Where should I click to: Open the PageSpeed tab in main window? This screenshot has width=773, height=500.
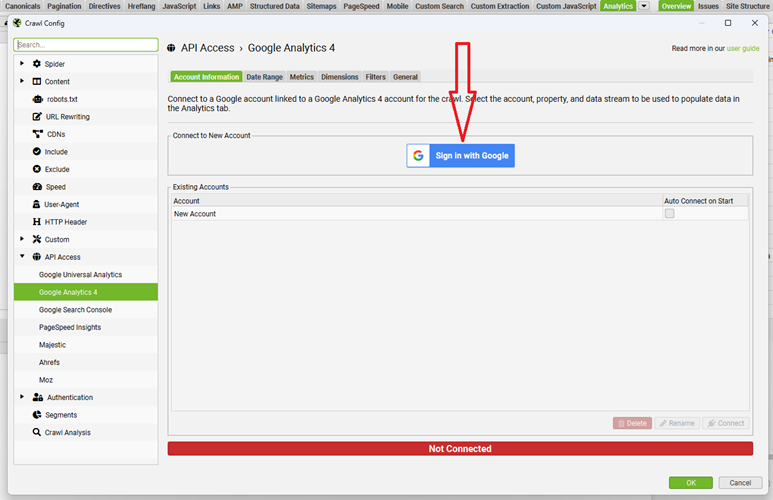(361, 6)
